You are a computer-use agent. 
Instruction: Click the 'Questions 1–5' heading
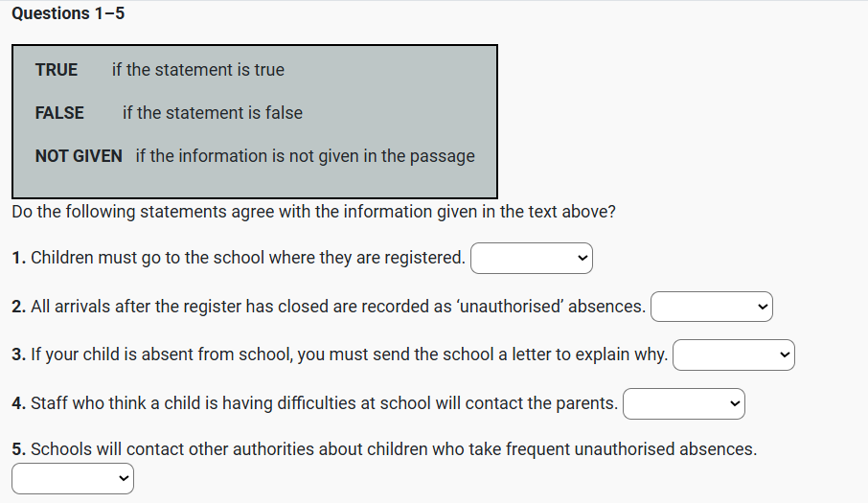[68, 13]
